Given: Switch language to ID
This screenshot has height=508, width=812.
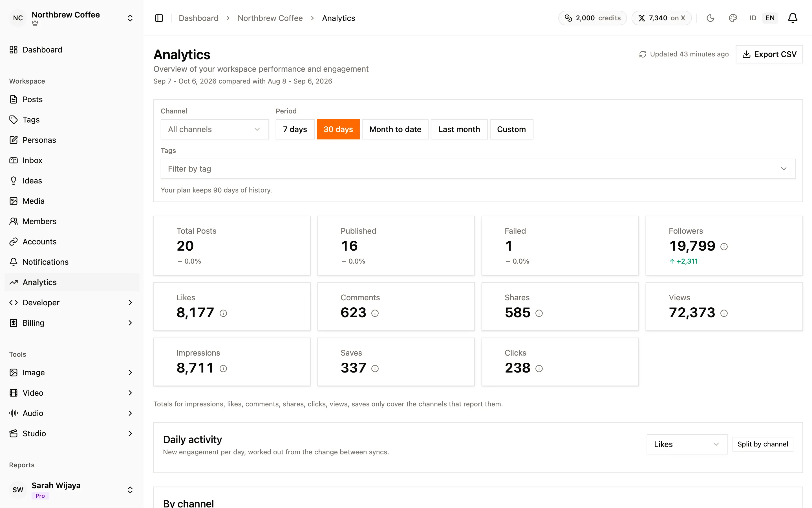Looking at the screenshot, I should tap(753, 18).
